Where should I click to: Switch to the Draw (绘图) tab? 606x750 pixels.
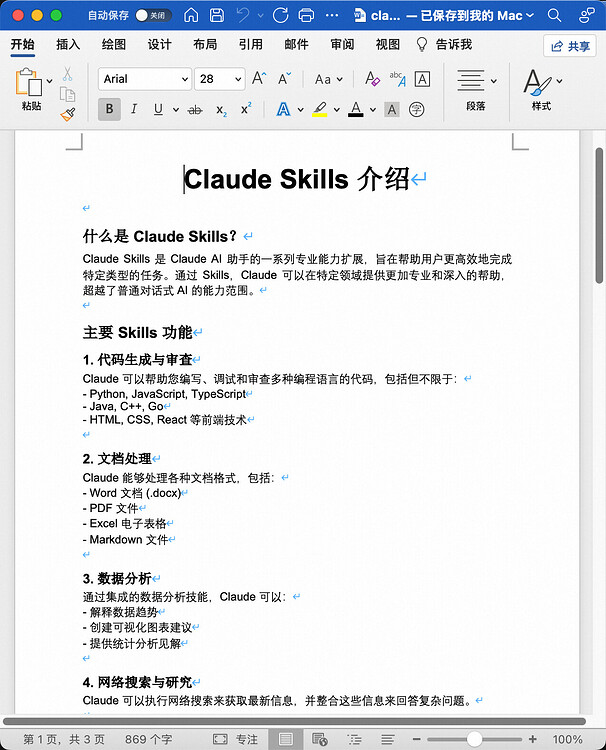point(114,44)
